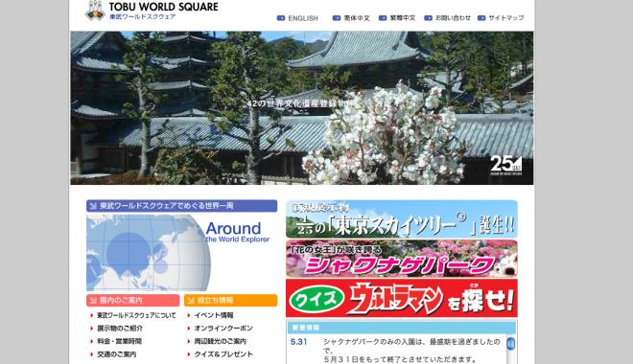Screen dimensions: 633x364
Task: Click red bullet beside クイズ&プレゼント
Action: tap(189, 354)
